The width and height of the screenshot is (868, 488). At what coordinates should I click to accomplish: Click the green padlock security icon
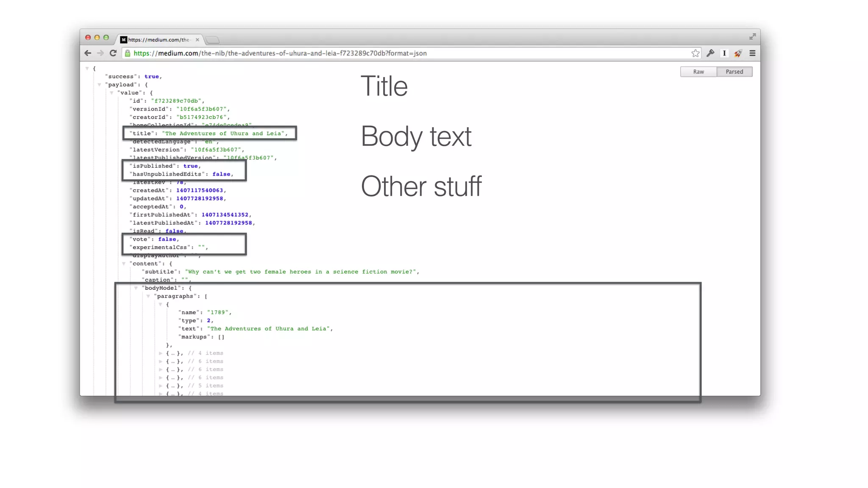pyautogui.click(x=127, y=53)
